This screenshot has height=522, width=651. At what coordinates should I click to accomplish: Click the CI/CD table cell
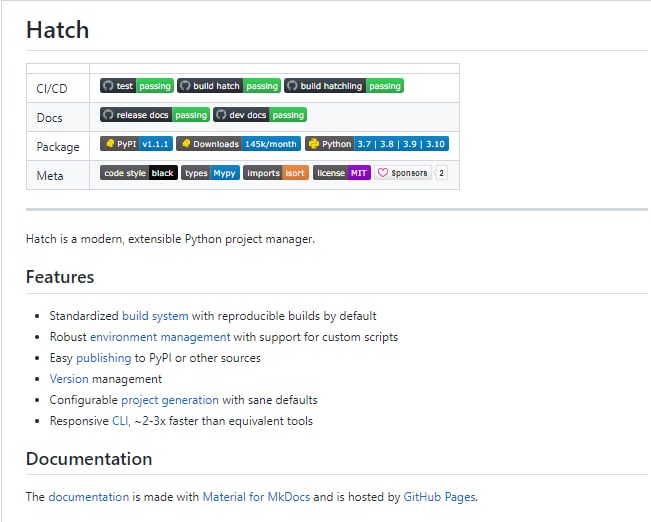[x=58, y=88]
